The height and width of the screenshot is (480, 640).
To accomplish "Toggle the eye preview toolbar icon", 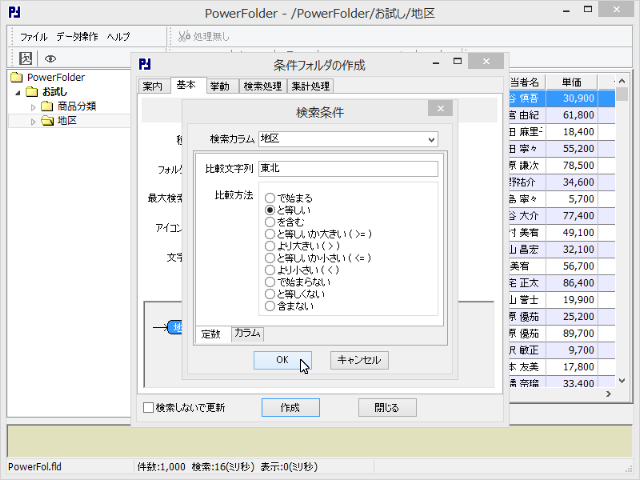I will click(x=50, y=59).
